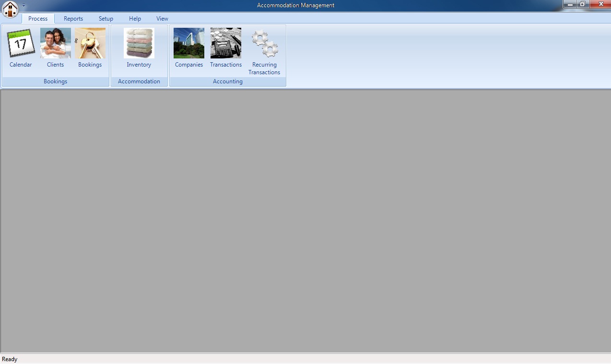611x364 pixels.
Task: Click the empty gray workspace area
Action: click(305, 220)
